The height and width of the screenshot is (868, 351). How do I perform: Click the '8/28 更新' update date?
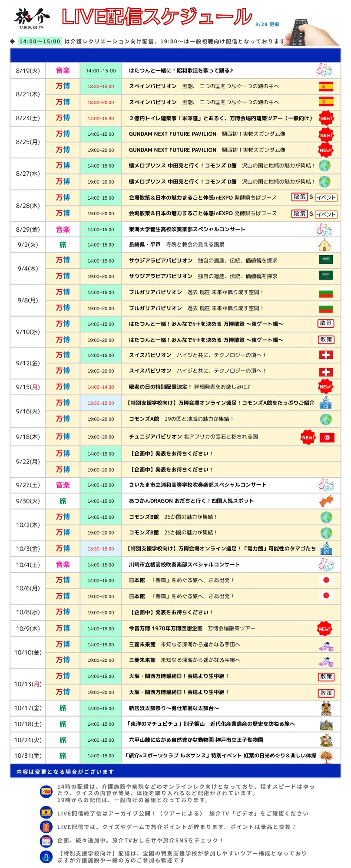(268, 24)
